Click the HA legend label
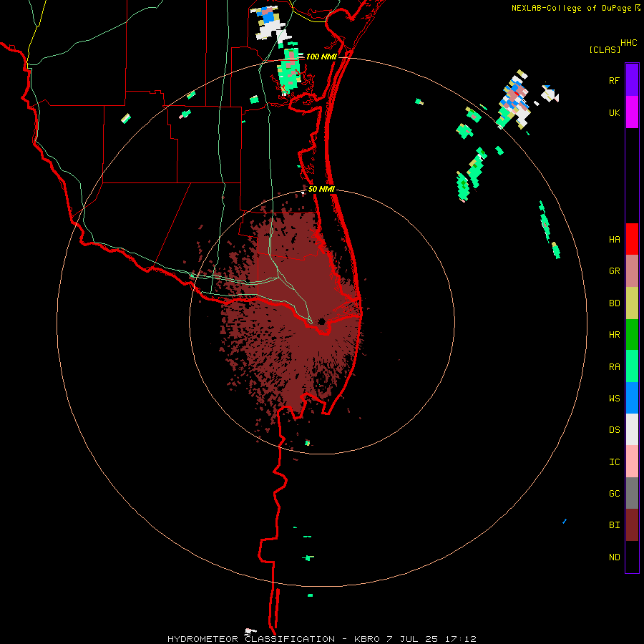The width and height of the screenshot is (644, 644). (614, 240)
